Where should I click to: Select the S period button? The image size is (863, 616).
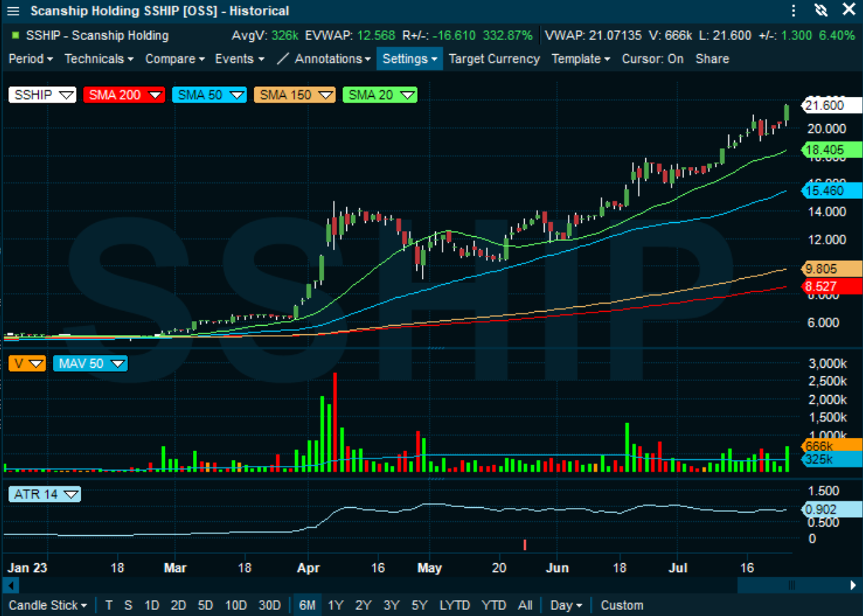tap(128, 605)
